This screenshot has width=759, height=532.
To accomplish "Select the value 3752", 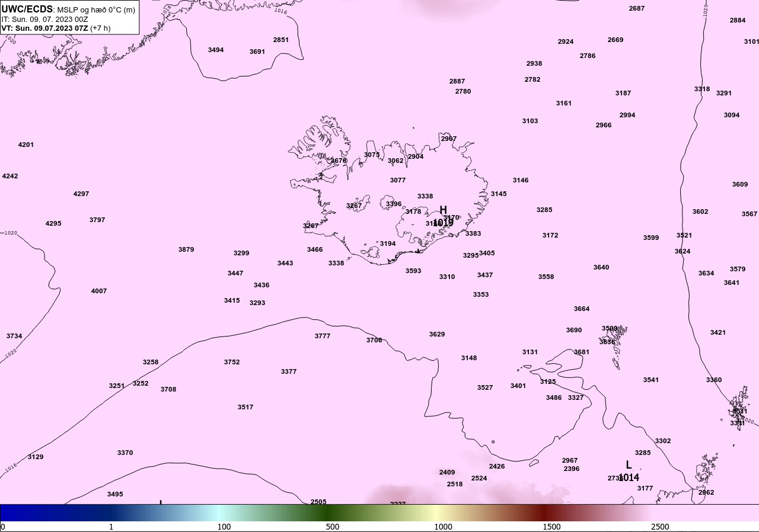I will pos(232,362).
